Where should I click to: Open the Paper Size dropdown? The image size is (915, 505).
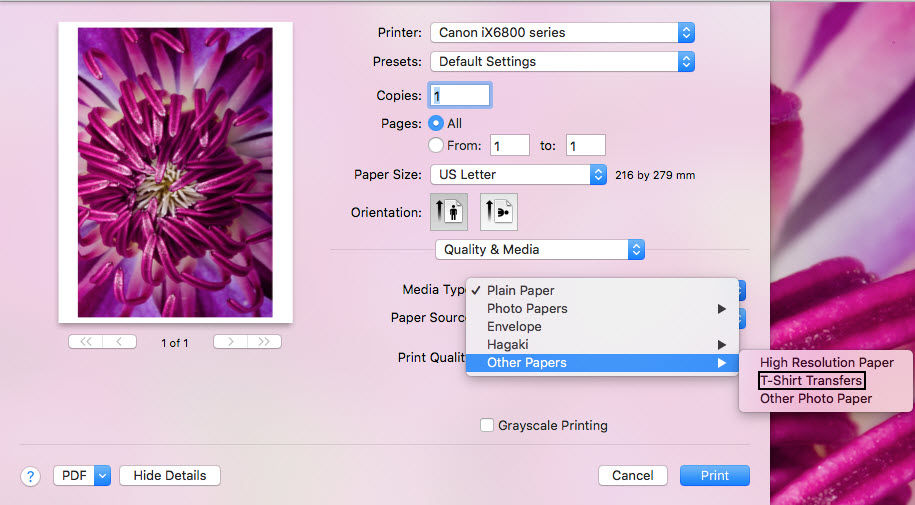(518, 174)
